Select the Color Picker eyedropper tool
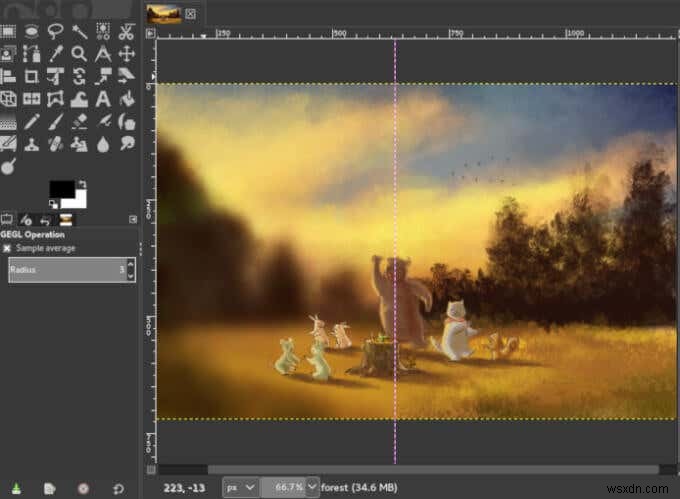Image resolution: width=680 pixels, height=499 pixels. click(x=56, y=54)
